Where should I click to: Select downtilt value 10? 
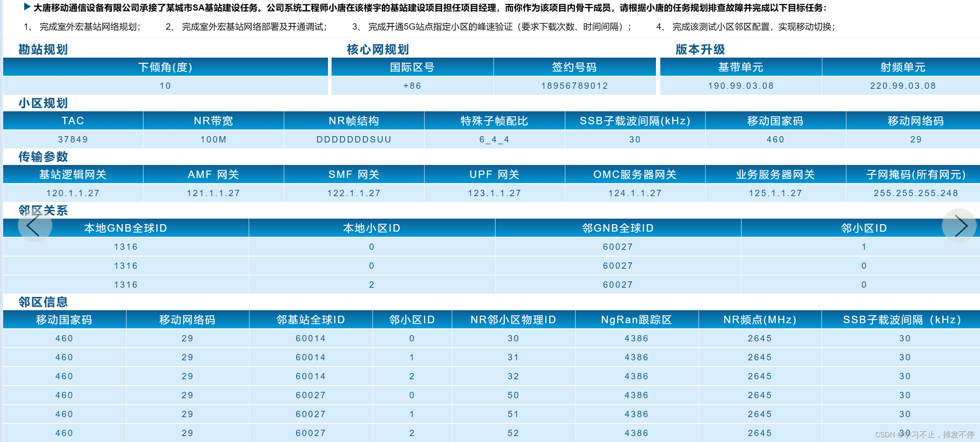165,85
